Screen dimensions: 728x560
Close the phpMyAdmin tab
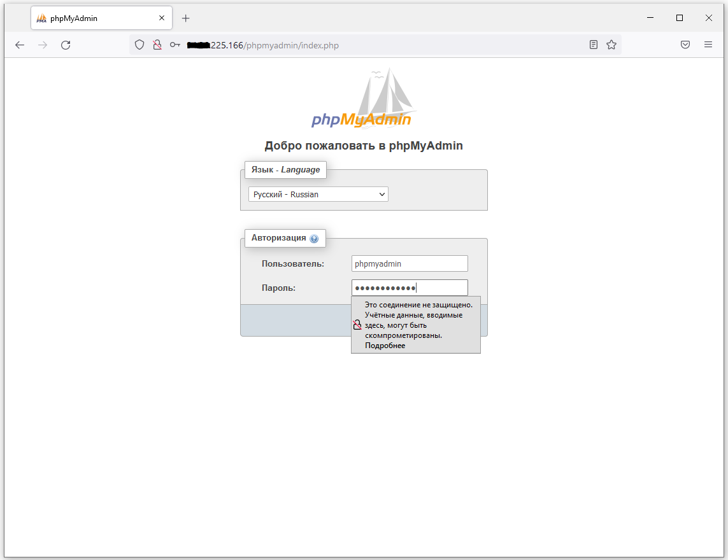pos(162,18)
